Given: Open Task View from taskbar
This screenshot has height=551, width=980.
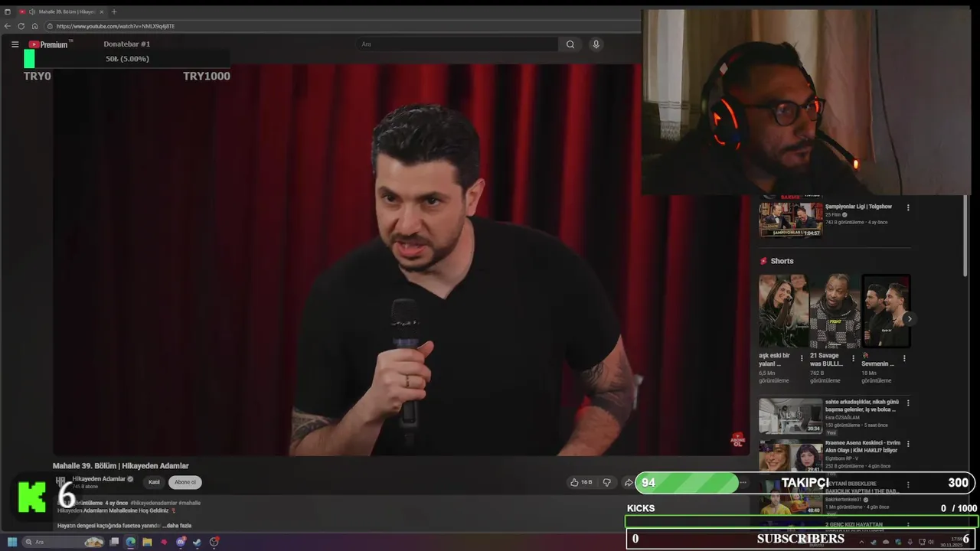Looking at the screenshot, I should (114, 542).
